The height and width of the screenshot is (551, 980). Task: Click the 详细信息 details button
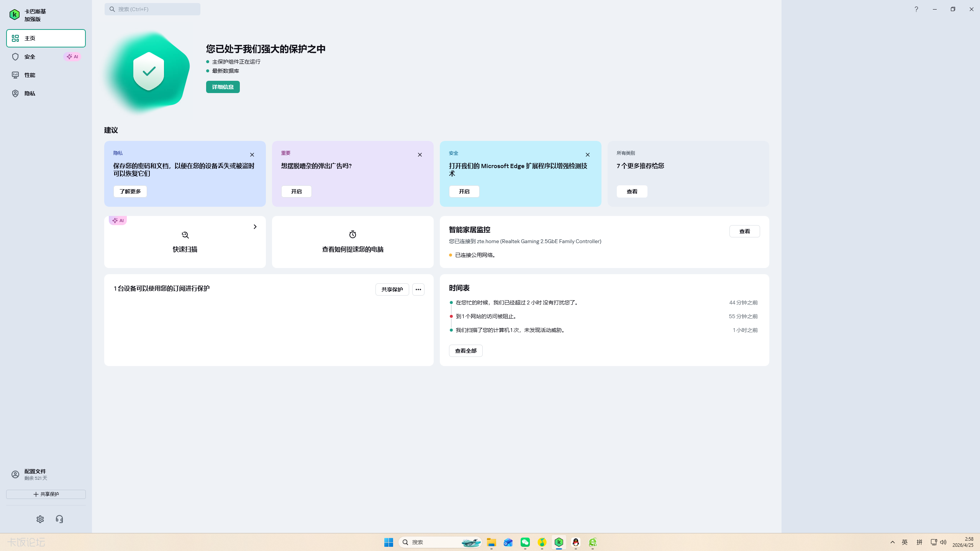point(223,87)
